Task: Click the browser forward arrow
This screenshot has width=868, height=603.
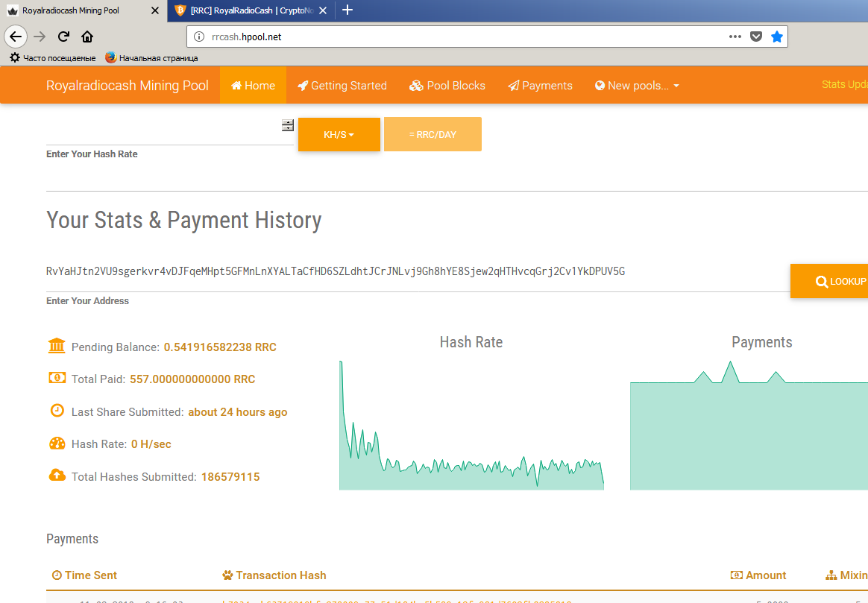Action: point(40,37)
